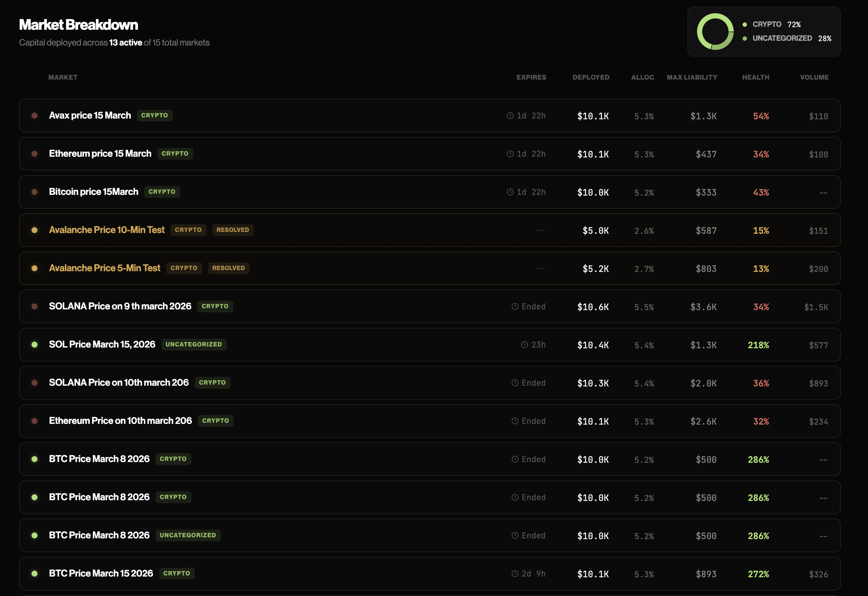Screen dimensions: 868x596
Task: Click the RESOLVED badge on Avalanche Price 10-Min Test
Action: (232, 230)
